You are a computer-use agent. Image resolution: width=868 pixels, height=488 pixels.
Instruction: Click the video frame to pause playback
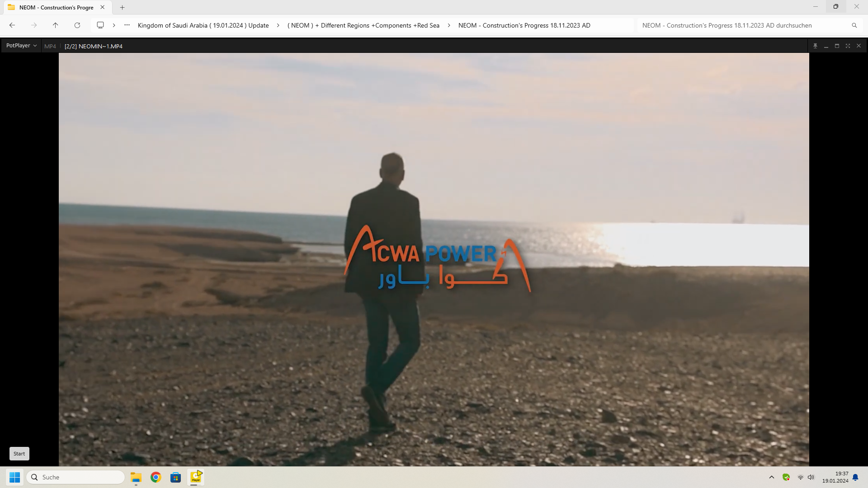434,259
